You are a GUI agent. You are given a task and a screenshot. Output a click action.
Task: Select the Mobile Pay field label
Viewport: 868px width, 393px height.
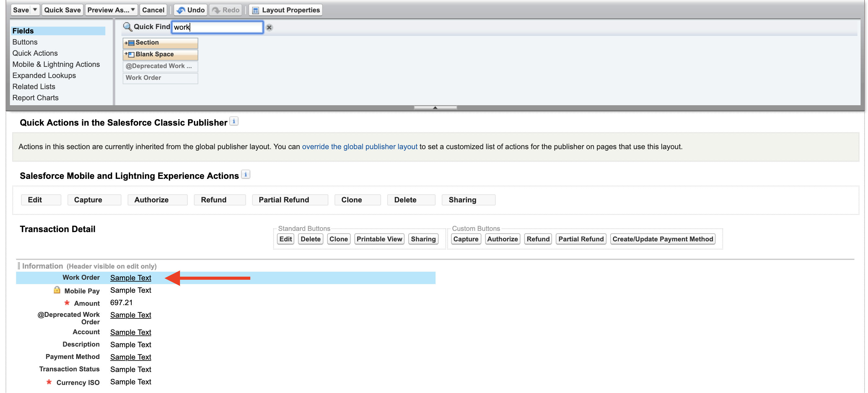82,291
